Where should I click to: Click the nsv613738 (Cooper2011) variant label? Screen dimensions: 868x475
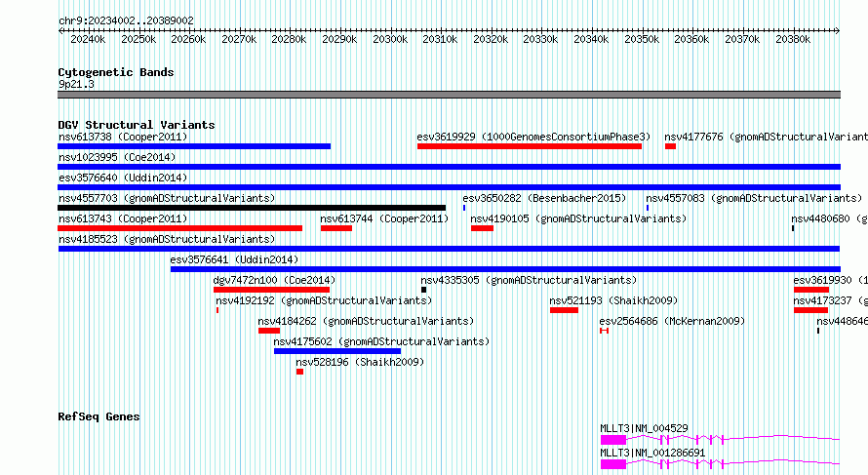coord(123,137)
